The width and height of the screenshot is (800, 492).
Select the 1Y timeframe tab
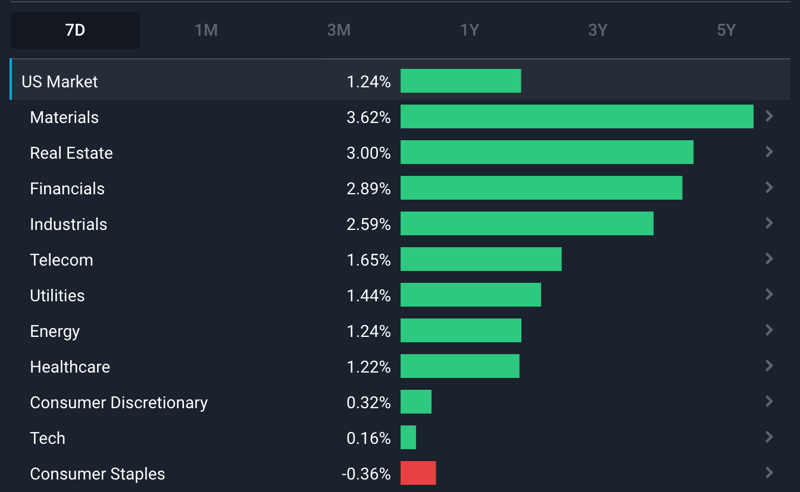tap(469, 30)
